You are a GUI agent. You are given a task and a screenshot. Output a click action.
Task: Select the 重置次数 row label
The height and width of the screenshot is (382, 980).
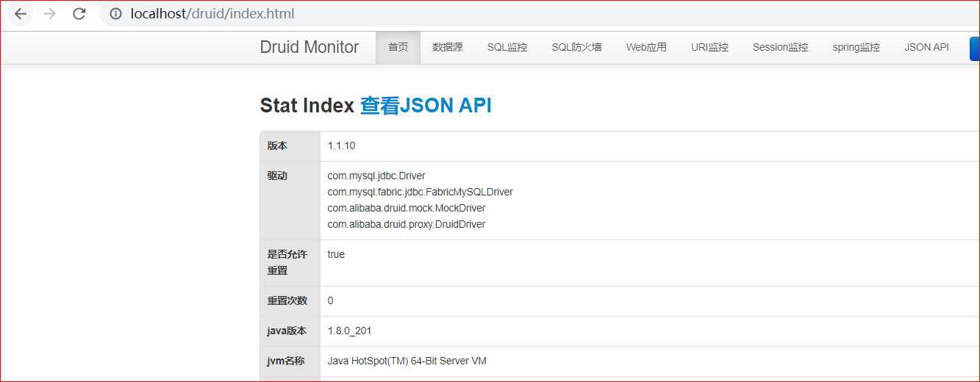coord(287,300)
